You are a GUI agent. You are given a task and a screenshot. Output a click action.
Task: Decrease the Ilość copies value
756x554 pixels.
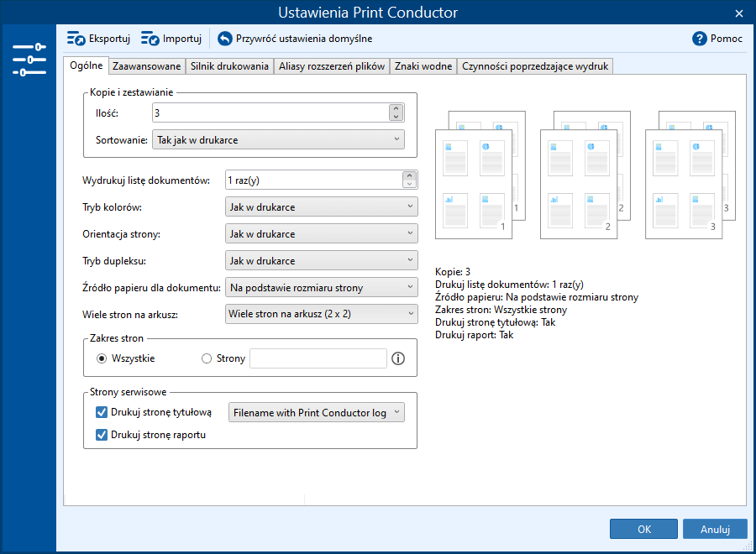point(396,117)
